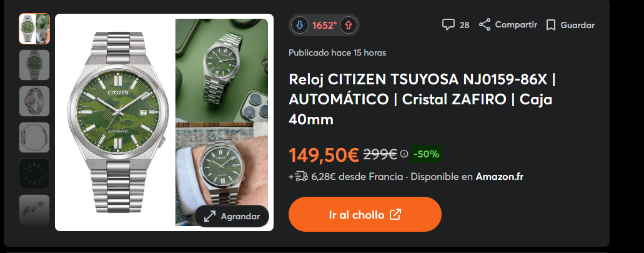Select the first green watch collage thumbnail
The image size is (644, 253).
pyautogui.click(x=34, y=29)
